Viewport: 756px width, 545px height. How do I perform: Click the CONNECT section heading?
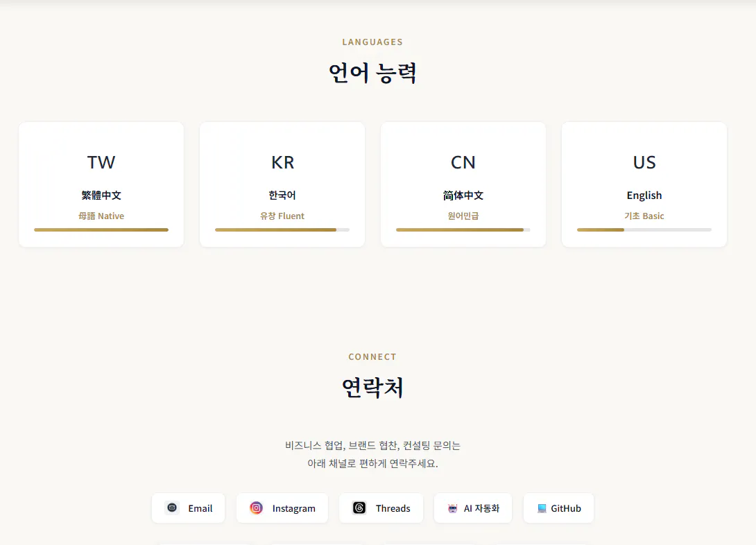pyautogui.click(x=372, y=356)
